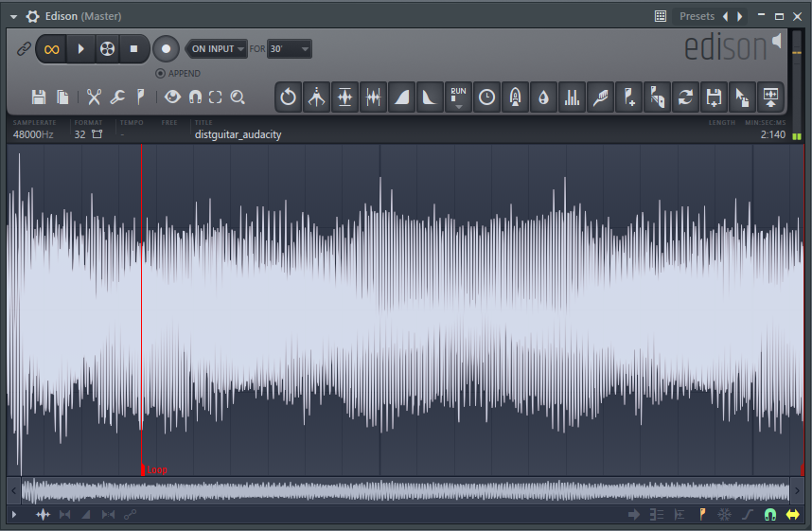Click the Normalize tool icon
This screenshot has height=531, width=812.
point(344,97)
